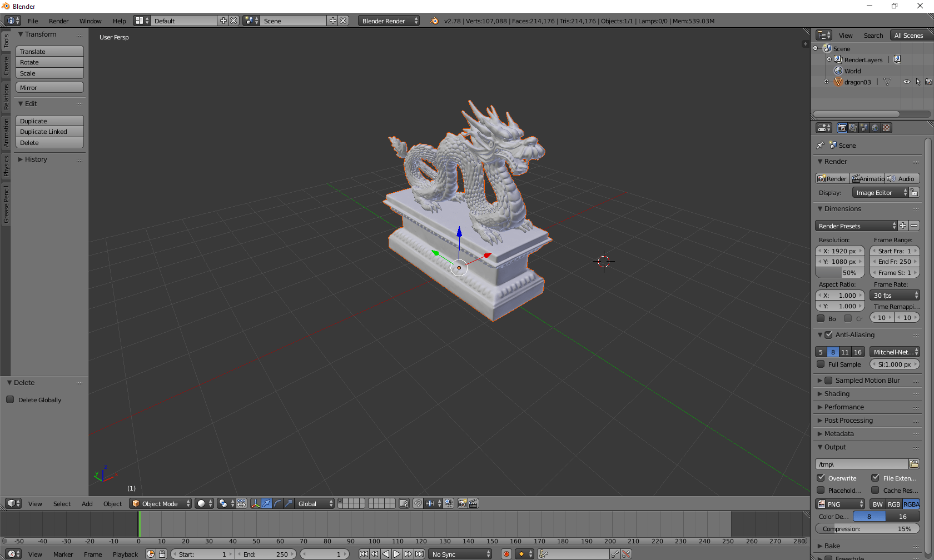Viewport: 934px width, 560px height.
Task: Click the play animation forward arrow
Action: click(x=397, y=554)
